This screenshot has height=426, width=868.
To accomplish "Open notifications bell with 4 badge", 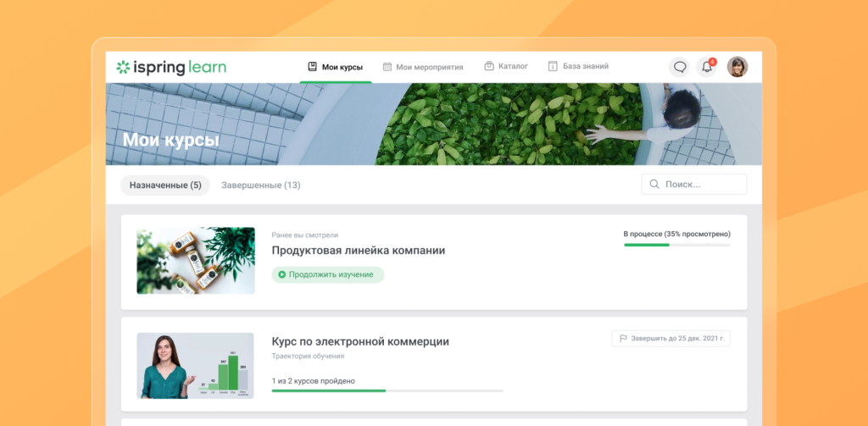I will [706, 67].
